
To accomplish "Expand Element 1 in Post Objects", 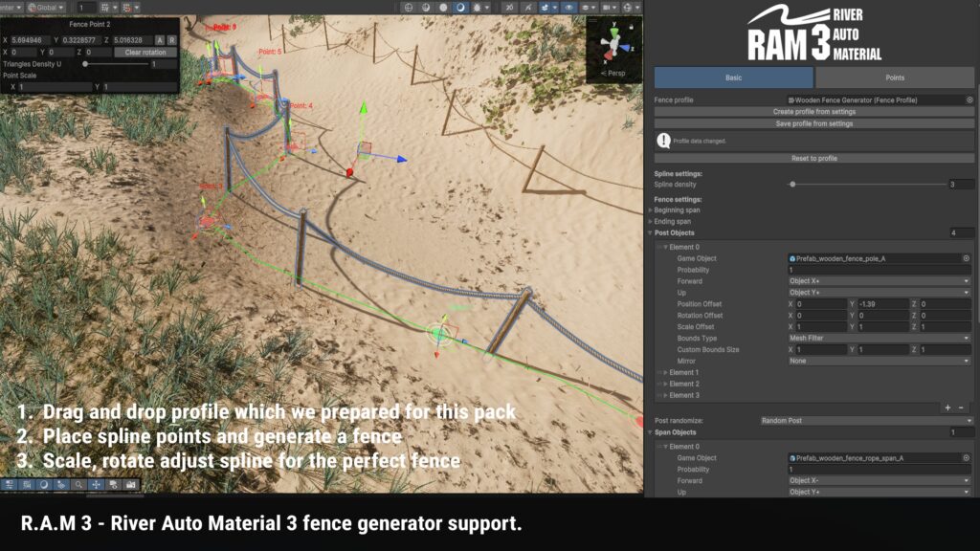I will click(664, 372).
